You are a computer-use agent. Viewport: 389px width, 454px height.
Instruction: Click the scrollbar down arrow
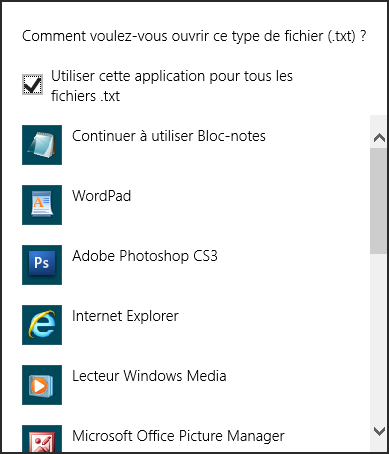tap(379, 431)
